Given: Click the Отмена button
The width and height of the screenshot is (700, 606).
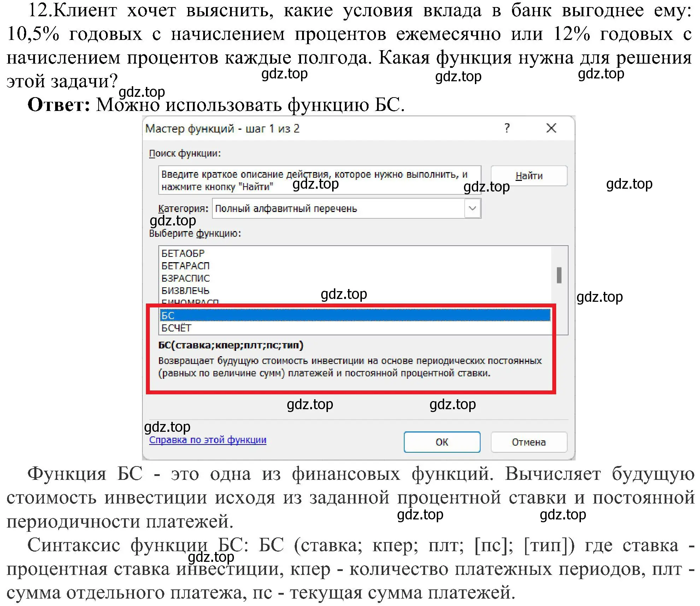Looking at the screenshot, I should (529, 442).
